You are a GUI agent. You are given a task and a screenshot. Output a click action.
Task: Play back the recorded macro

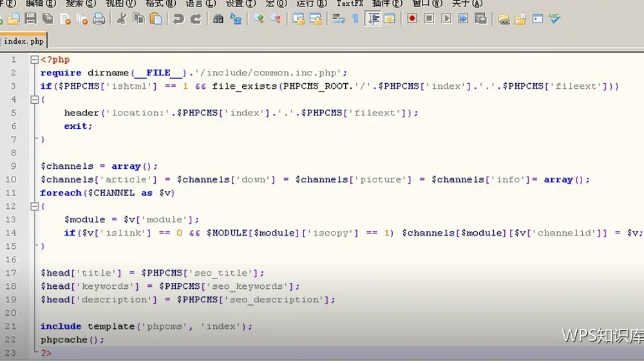pyautogui.click(x=446, y=19)
